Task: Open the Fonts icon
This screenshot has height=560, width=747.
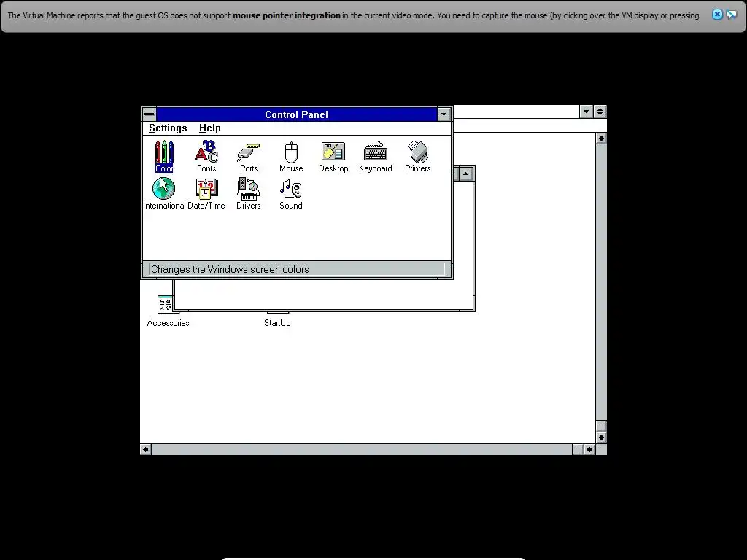Action: pos(206,156)
